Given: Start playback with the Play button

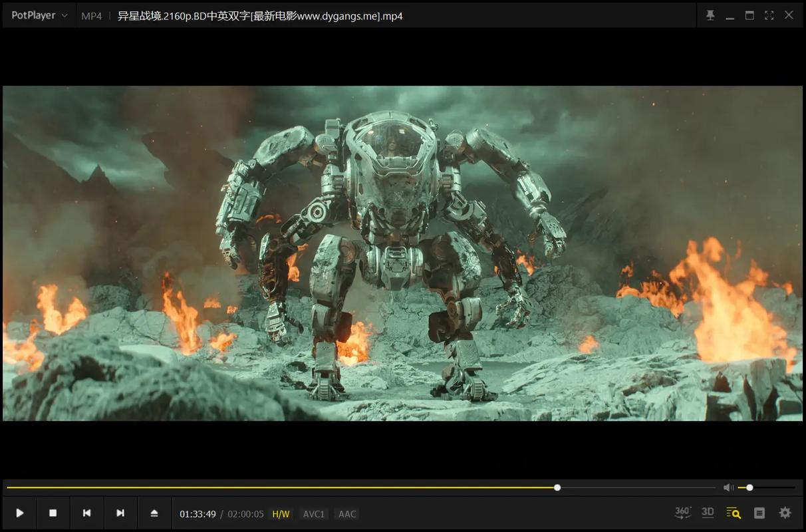Looking at the screenshot, I should pos(20,513).
